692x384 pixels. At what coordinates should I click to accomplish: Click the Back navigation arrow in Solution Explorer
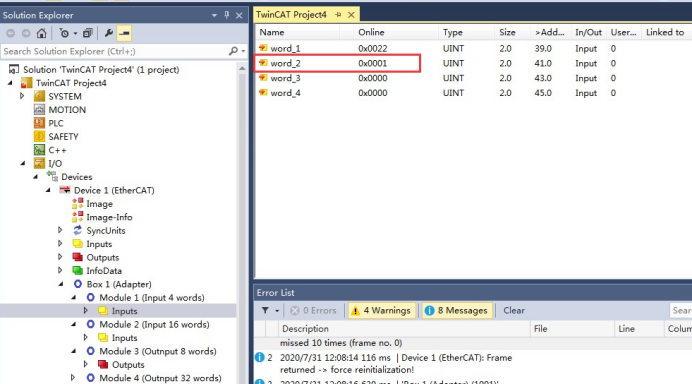point(11,33)
